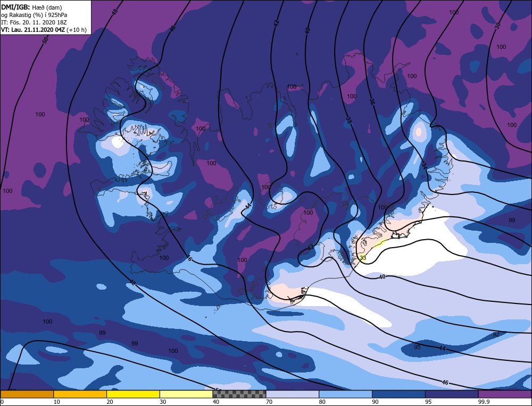Choose the navy 95–99.9 legend swatch
The height and width of the screenshot is (406, 532).
click(452, 394)
